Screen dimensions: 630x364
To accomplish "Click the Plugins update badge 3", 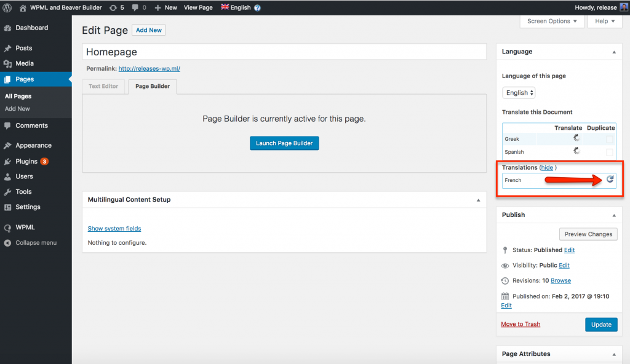I will (44, 162).
